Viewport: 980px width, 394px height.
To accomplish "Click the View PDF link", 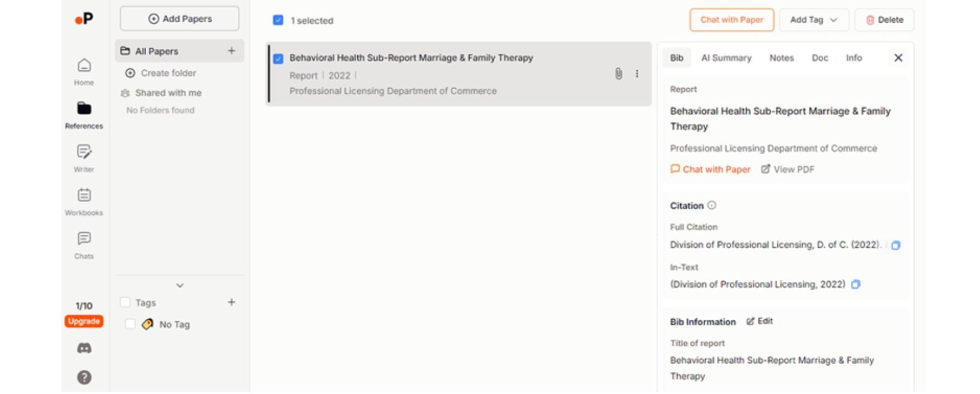I will (787, 170).
